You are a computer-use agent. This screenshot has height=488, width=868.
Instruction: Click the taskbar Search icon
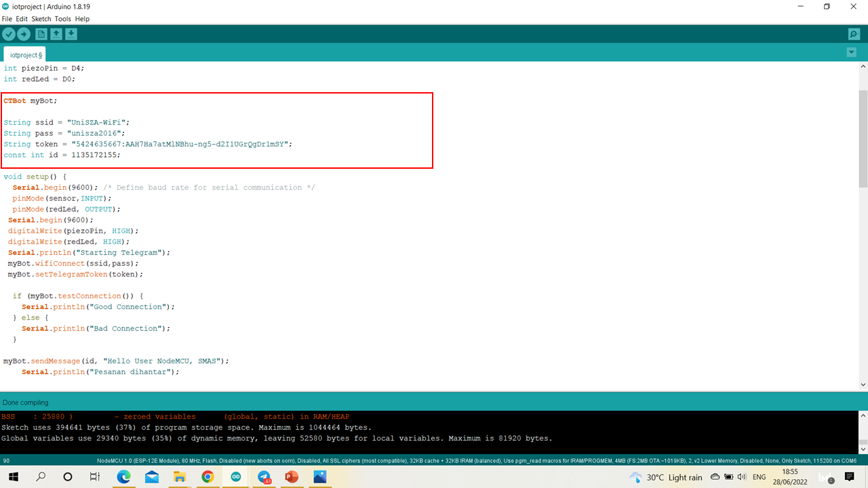41,477
